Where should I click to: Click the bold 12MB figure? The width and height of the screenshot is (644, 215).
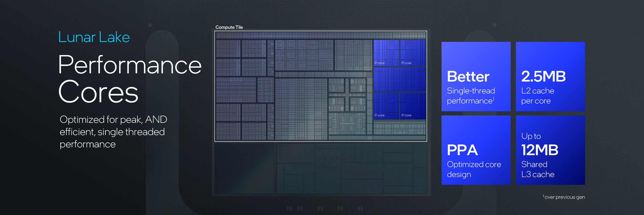[540, 150]
